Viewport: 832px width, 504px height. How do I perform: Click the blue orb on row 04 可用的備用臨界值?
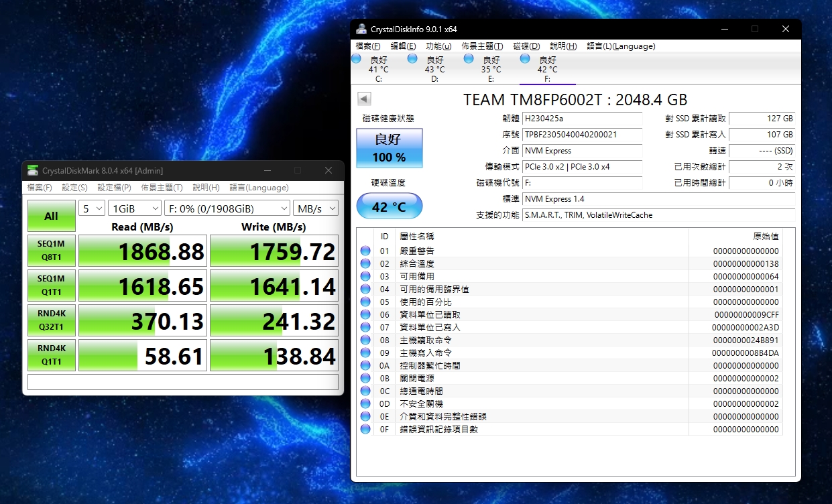365,289
